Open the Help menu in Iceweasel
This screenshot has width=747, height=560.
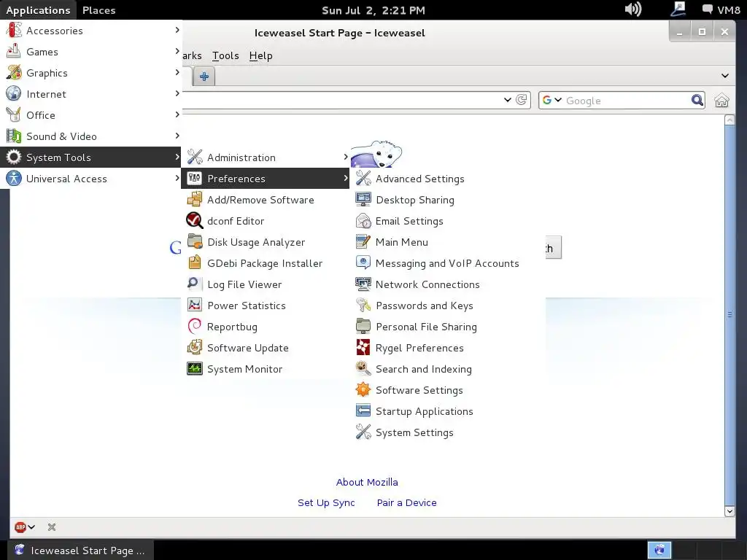click(x=260, y=55)
